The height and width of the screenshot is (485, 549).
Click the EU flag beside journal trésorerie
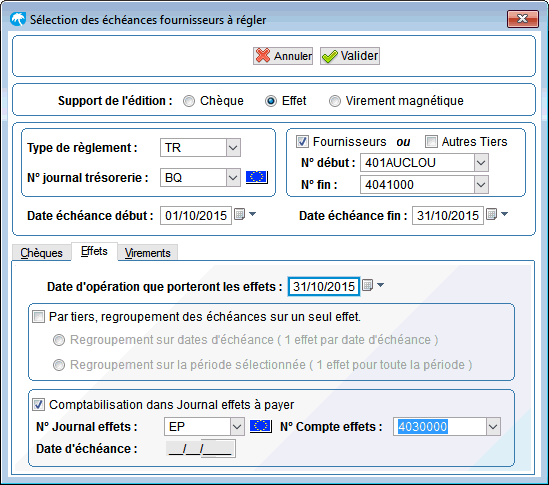[x=257, y=177]
